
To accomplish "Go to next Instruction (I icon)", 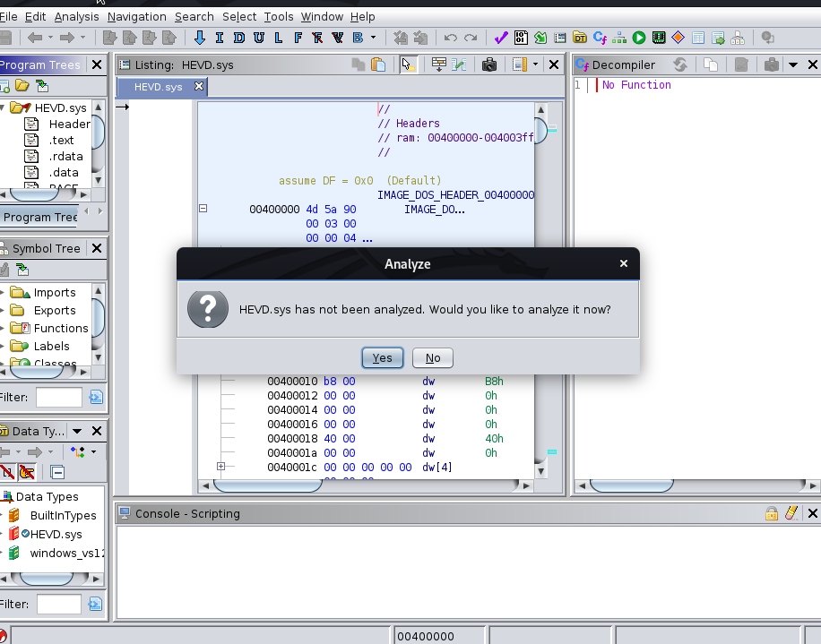I will (x=220, y=38).
